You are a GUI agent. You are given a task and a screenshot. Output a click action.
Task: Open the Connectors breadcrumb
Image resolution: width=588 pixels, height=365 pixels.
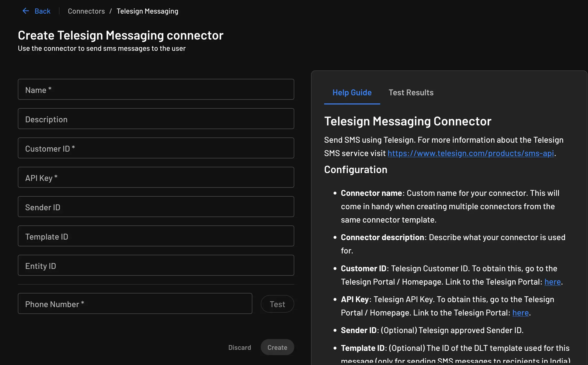pos(86,11)
